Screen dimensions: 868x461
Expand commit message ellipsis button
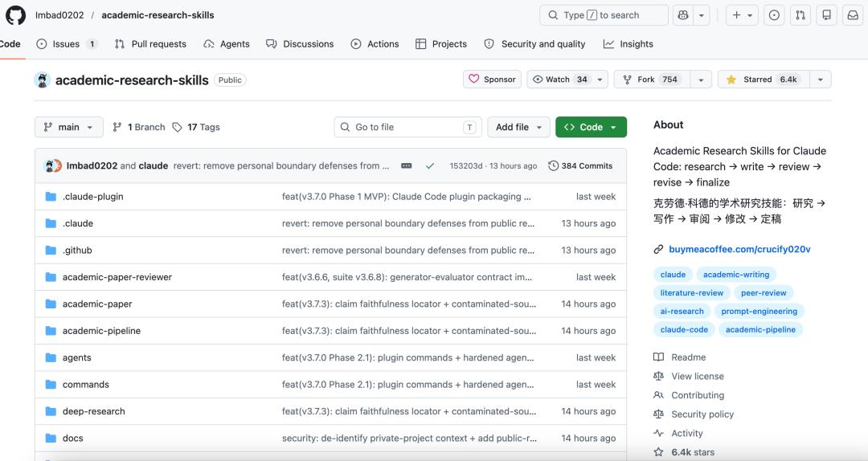click(407, 165)
